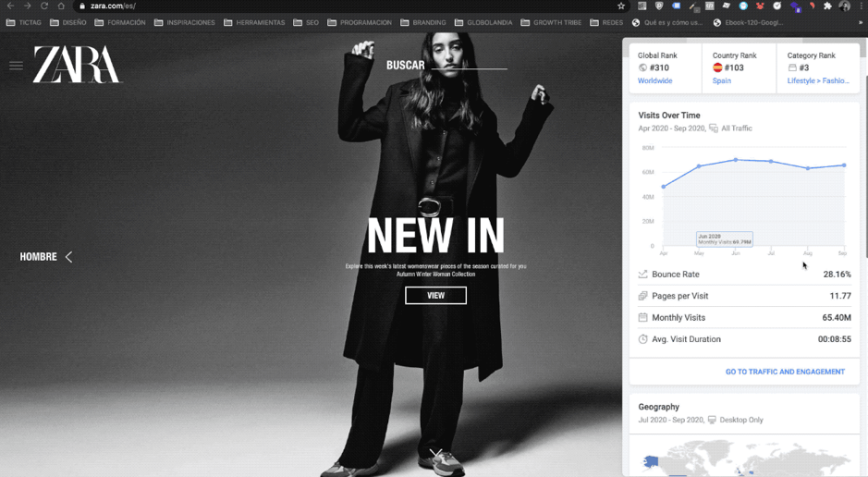Open the envelope extension icon

click(x=727, y=6)
